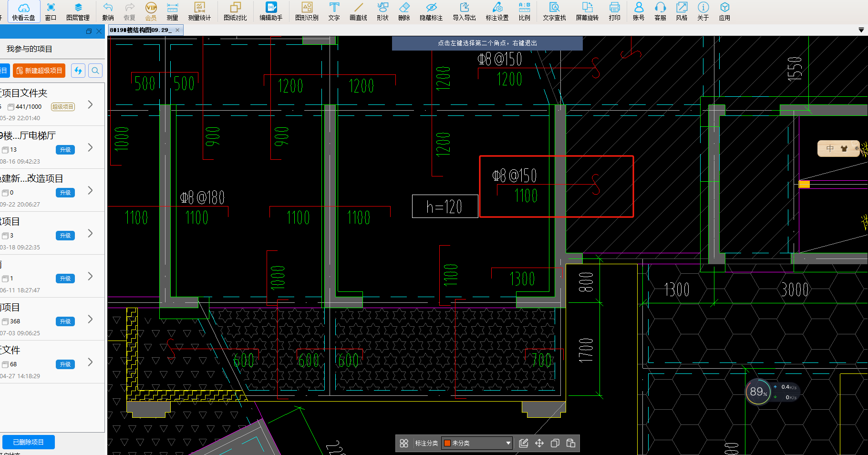The image size is (868, 455).
Task: Select the 形状 shape tool
Action: [382, 11]
